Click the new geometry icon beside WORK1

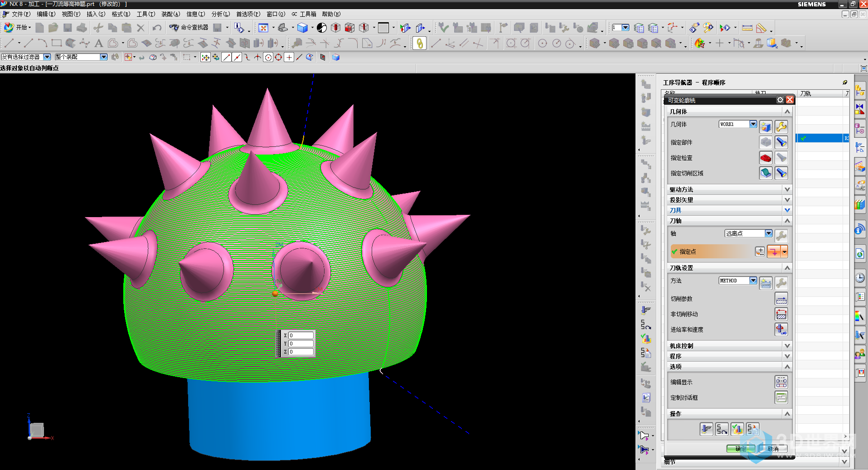pos(766,127)
